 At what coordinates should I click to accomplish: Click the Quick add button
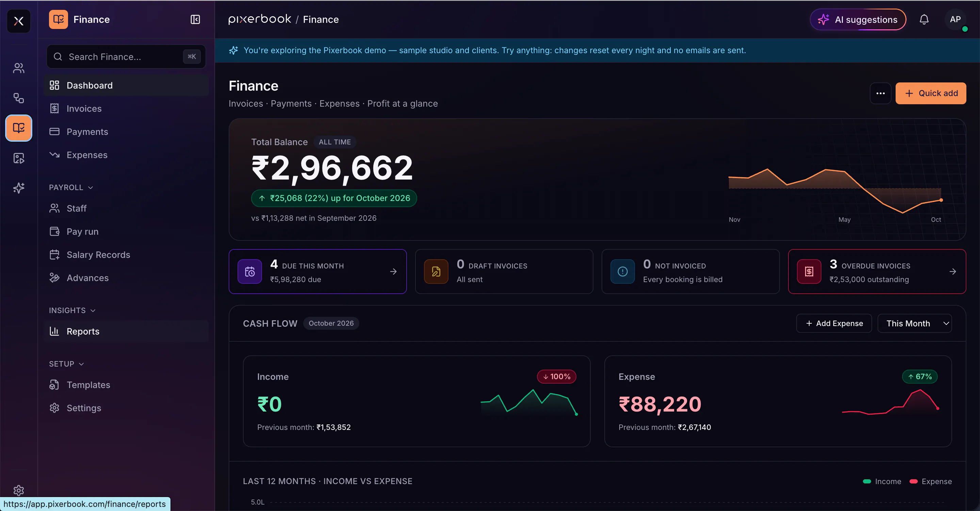pos(931,93)
